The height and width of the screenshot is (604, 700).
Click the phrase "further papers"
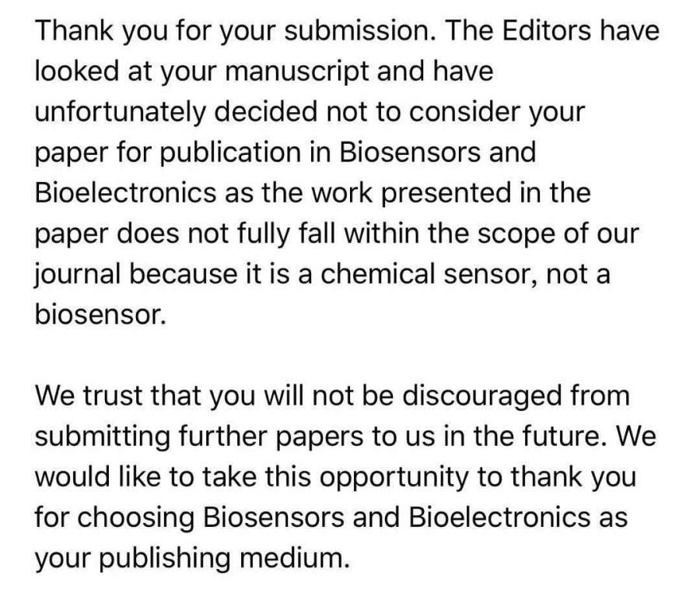click(264, 435)
